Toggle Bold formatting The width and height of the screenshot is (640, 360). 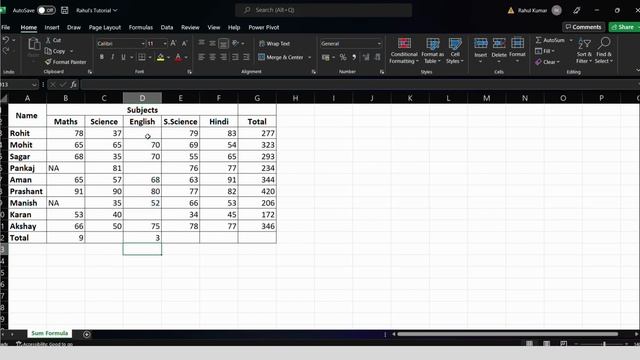[102, 57]
